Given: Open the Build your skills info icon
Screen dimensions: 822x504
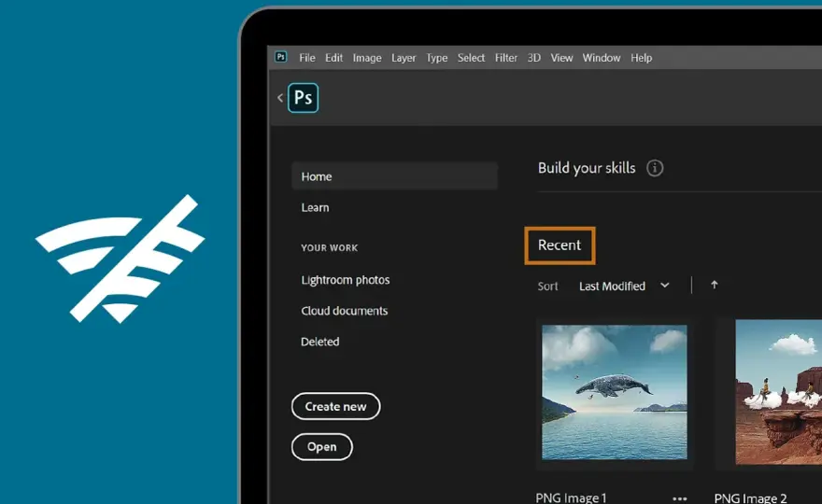Looking at the screenshot, I should point(655,168).
